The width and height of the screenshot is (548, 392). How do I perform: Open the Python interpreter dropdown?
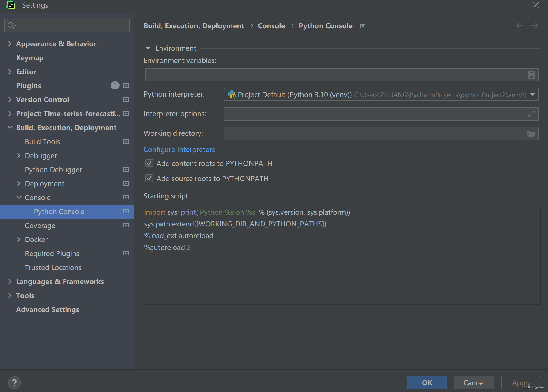point(533,95)
